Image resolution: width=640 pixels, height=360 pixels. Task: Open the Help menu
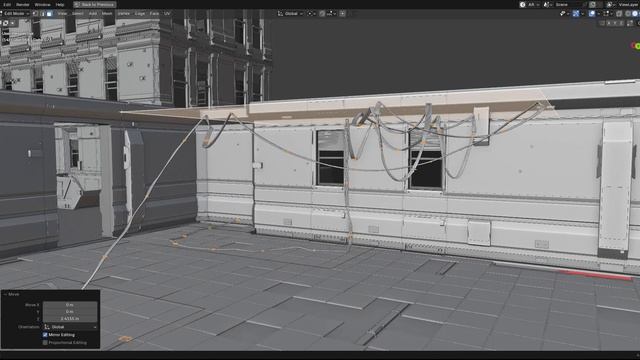coord(60,4)
